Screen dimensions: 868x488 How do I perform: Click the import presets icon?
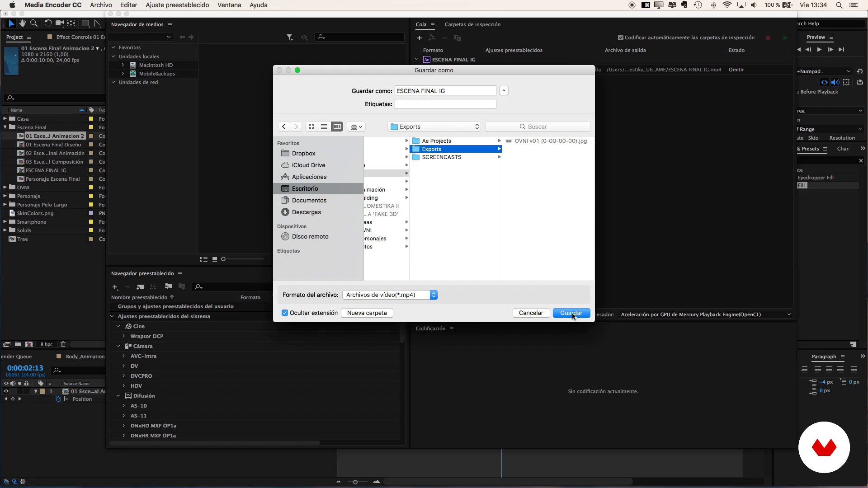pos(168,286)
